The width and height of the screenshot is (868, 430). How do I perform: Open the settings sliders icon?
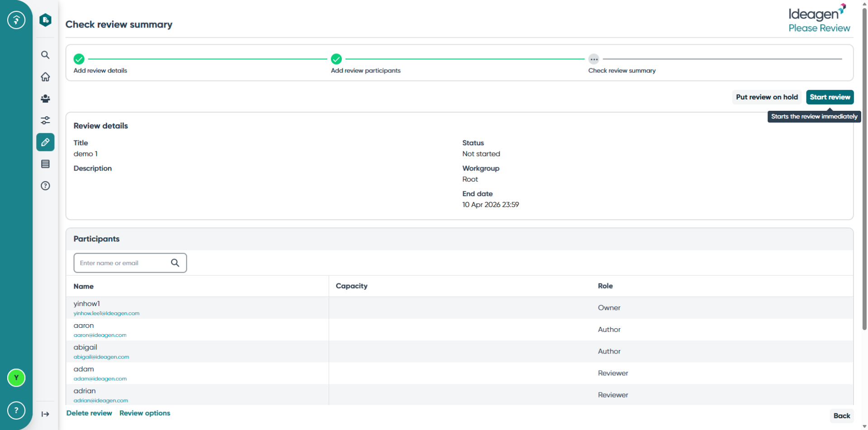[45, 120]
